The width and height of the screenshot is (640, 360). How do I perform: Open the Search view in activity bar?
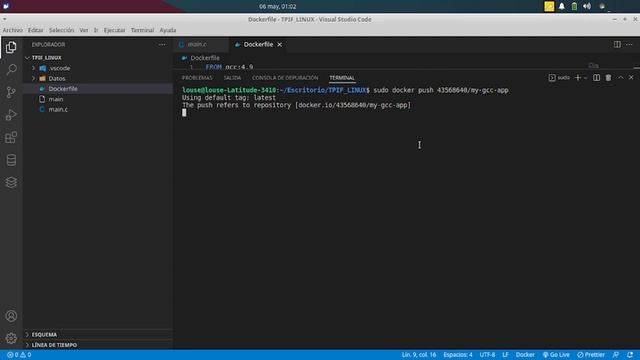pyautogui.click(x=11, y=70)
